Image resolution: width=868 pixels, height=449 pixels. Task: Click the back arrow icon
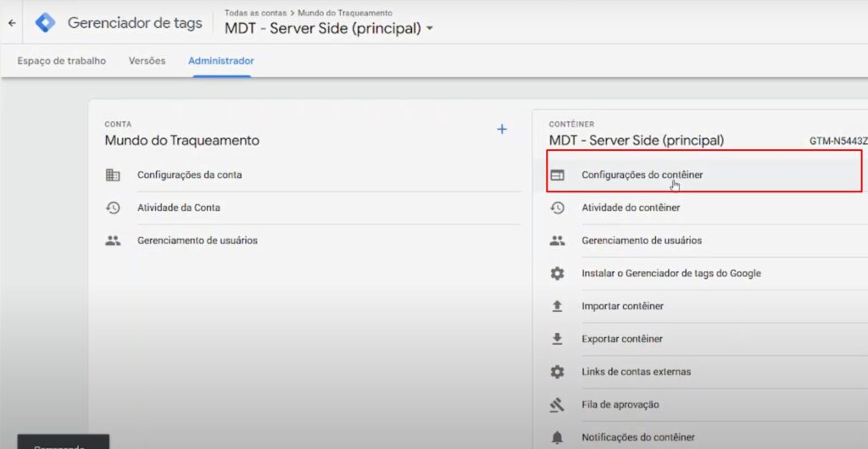tap(11, 23)
